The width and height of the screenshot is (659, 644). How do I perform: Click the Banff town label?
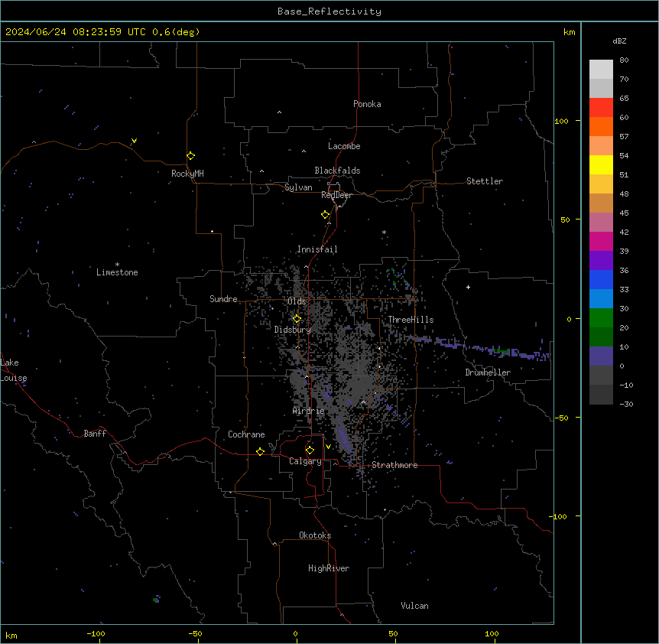(95, 434)
